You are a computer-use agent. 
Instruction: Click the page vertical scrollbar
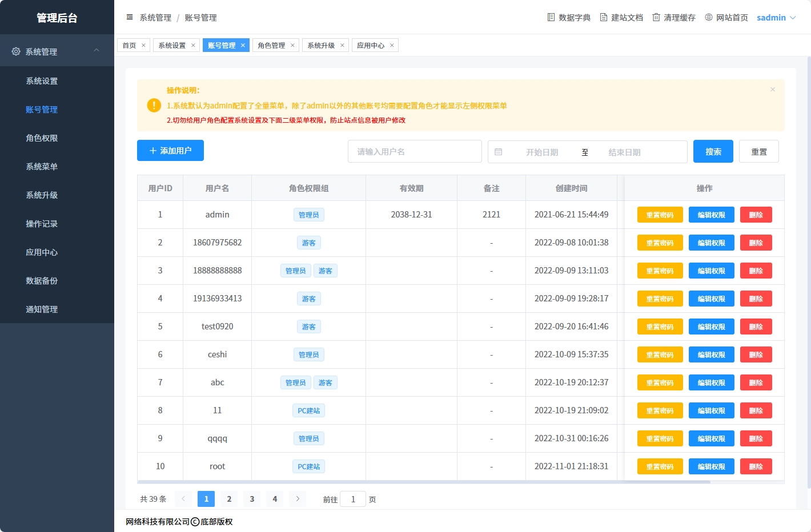pos(809,272)
